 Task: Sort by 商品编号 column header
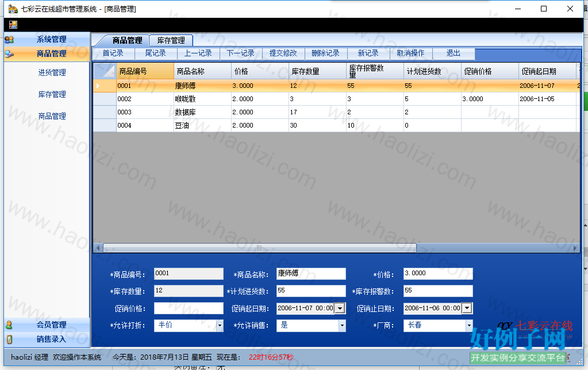tap(145, 71)
